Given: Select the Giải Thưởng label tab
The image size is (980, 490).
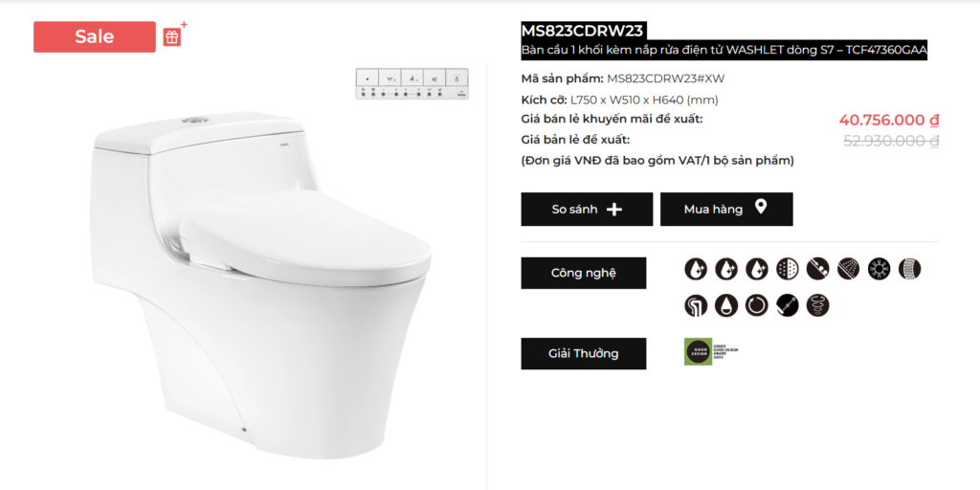Looking at the screenshot, I should (584, 354).
